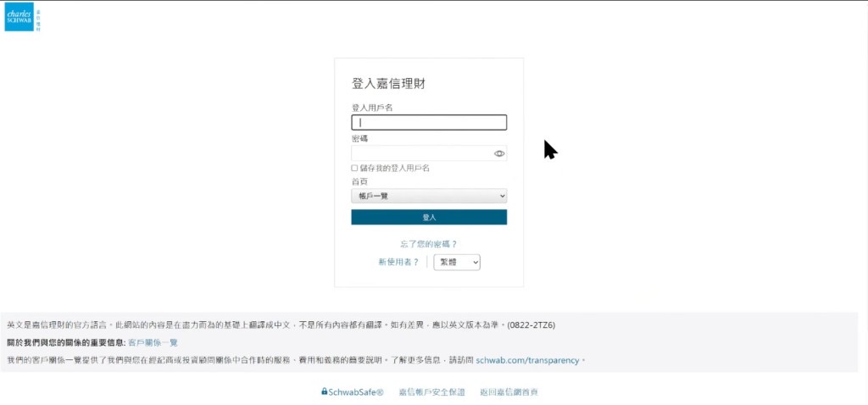Image resolution: width=868 pixels, height=405 pixels.
Task: Open the 帳戶一覽 start page dropdown
Action: click(429, 196)
